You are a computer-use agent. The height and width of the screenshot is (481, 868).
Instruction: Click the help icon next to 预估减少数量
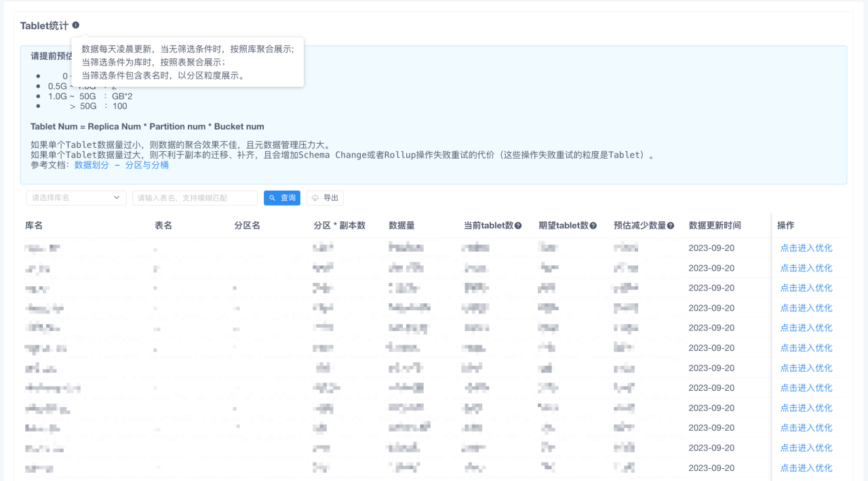671,225
